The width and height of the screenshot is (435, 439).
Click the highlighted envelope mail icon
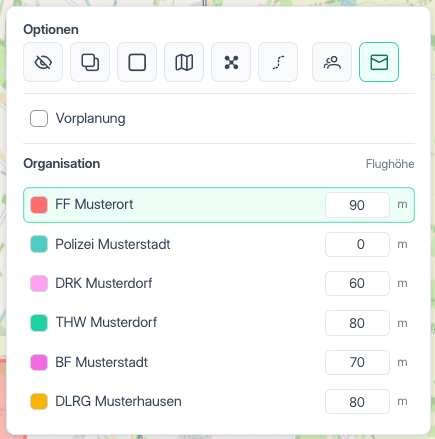(x=379, y=62)
